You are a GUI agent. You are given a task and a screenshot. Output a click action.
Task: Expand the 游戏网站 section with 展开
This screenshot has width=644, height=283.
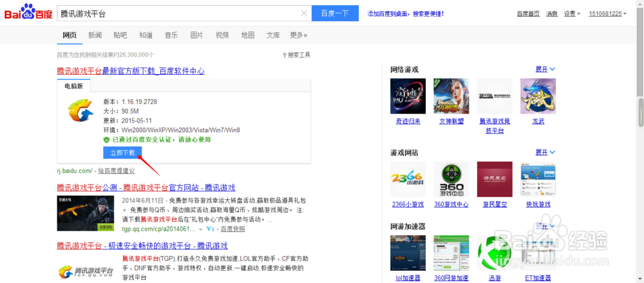point(545,152)
